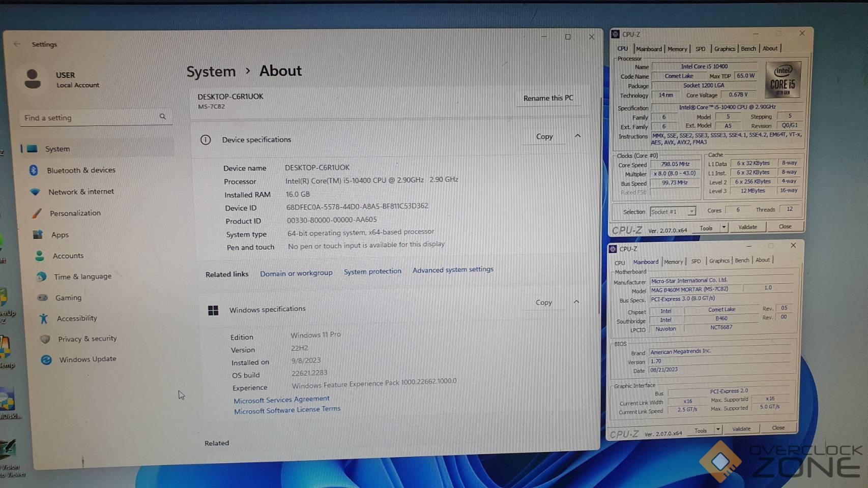Open Advanced system settings link
Screen dimensions: 868x488
[x=452, y=270]
